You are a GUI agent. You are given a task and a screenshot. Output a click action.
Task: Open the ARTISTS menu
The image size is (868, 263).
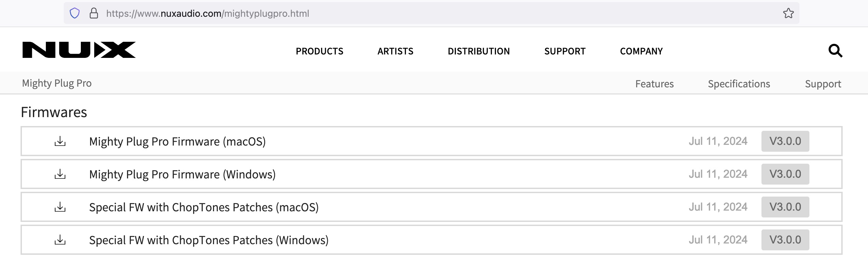tap(395, 51)
